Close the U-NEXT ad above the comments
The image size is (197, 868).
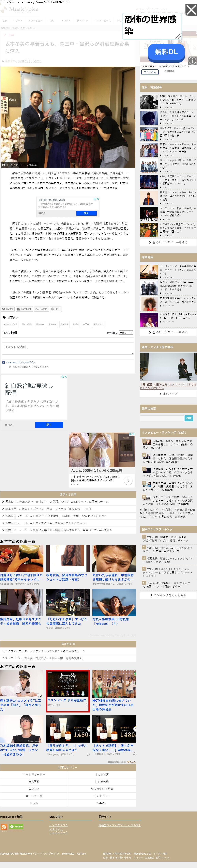coord(98,199)
